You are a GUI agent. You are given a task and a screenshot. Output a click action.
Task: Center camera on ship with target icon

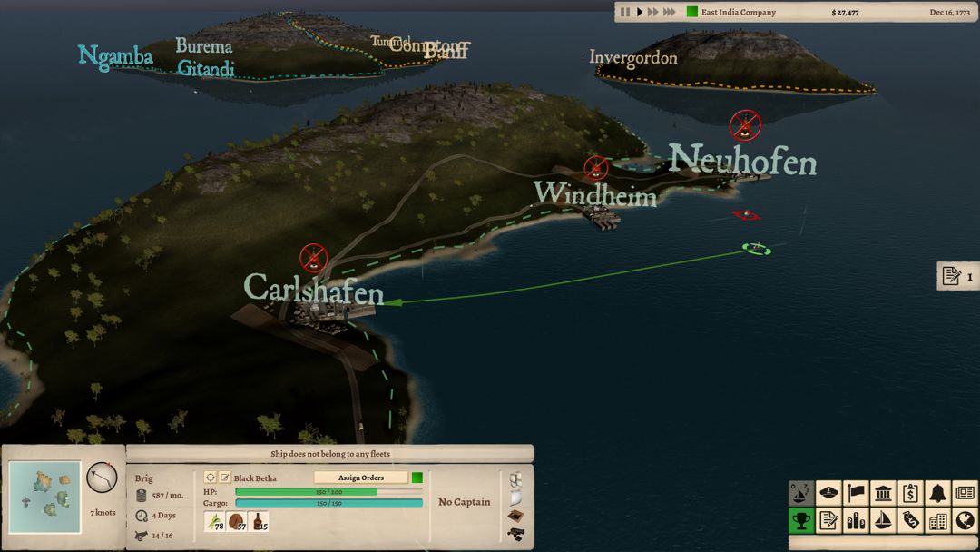211,478
